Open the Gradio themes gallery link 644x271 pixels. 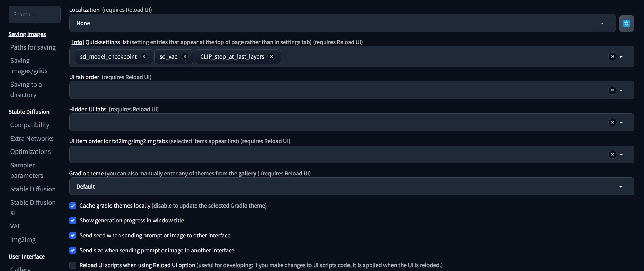pyautogui.click(x=247, y=173)
